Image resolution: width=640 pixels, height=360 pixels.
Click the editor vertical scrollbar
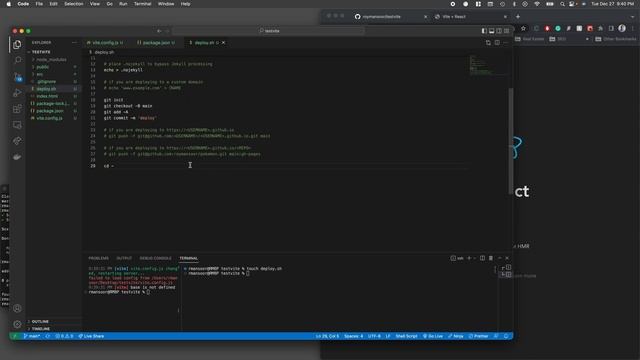click(511, 141)
